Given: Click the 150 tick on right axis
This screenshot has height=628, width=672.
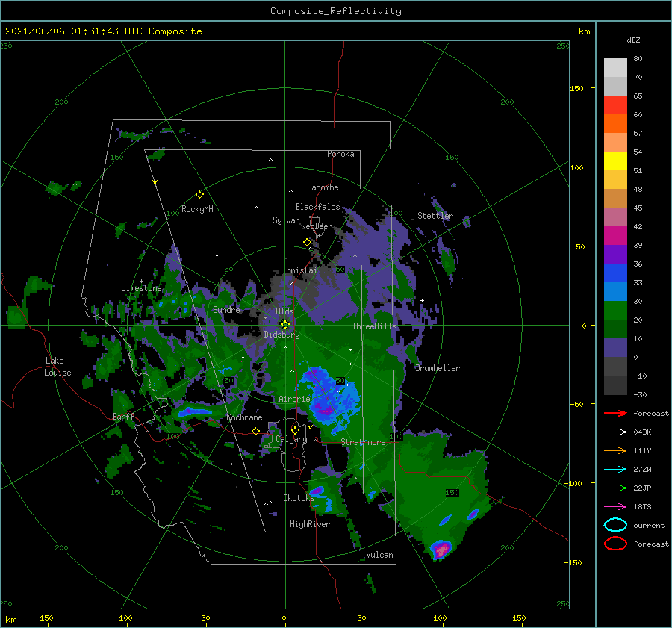Looking at the screenshot, I should tap(576, 88).
